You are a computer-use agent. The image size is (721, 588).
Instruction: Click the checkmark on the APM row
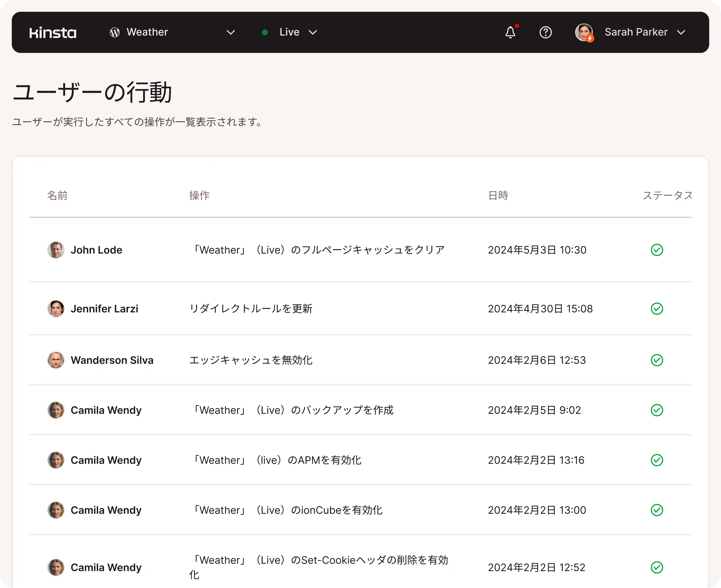[x=657, y=460]
